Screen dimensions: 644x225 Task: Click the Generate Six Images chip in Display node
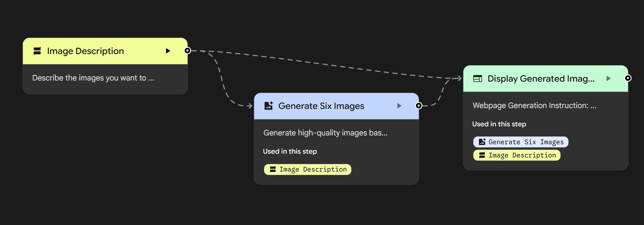pos(521,142)
